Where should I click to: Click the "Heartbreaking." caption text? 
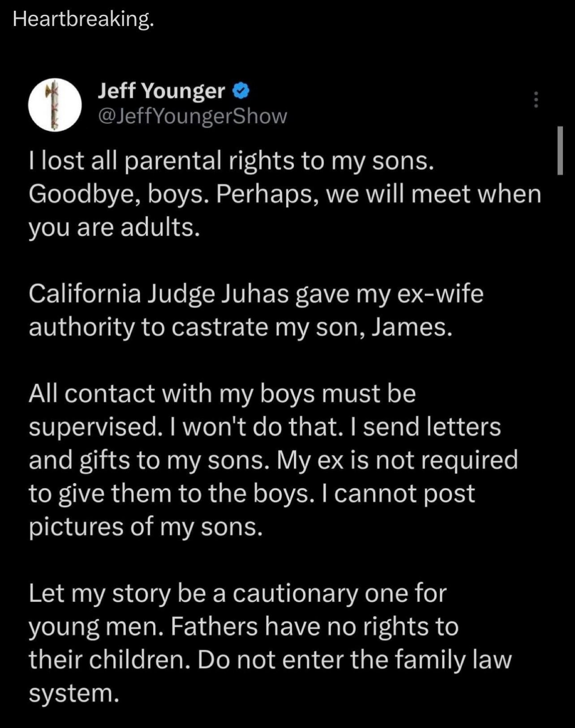tap(84, 19)
